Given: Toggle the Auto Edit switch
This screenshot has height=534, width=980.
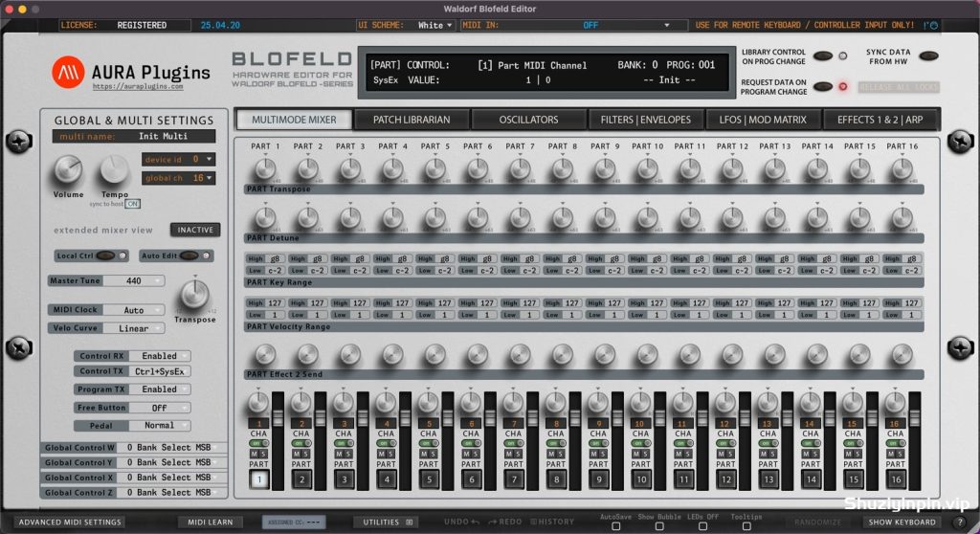Looking at the screenshot, I should (189, 256).
